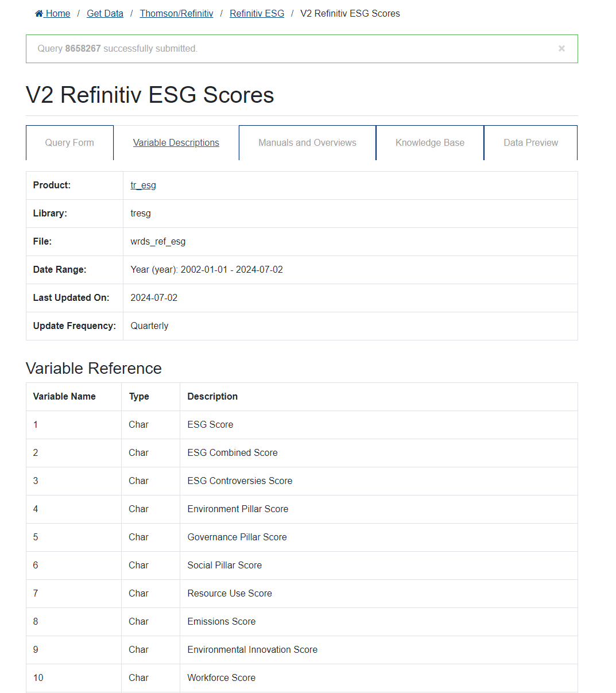Image resolution: width=616 pixels, height=693 pixels.
Task: Click the Variable Name column header
Action: pos(64,397)
